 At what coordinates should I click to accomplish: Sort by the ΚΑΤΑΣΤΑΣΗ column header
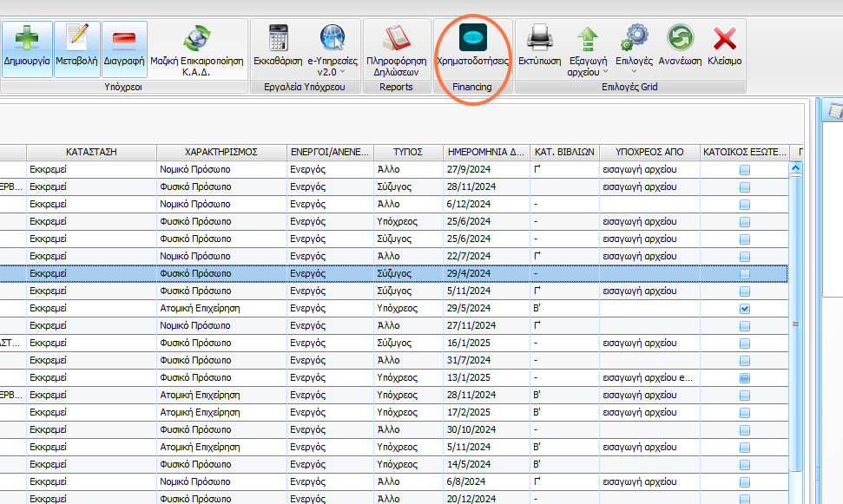pyautogui.click(x=91, y=152)
